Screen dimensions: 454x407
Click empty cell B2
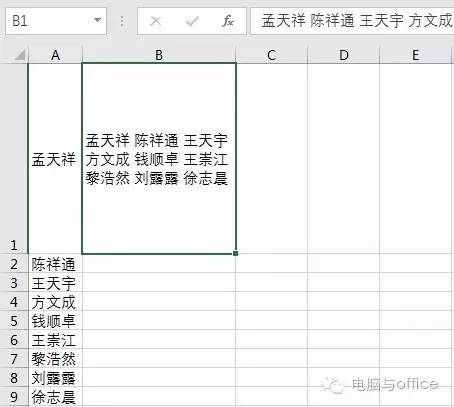(159, 264)
